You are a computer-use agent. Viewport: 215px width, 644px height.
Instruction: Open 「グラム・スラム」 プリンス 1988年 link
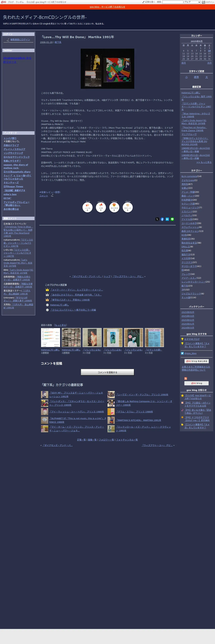click(x=134, y=412)
